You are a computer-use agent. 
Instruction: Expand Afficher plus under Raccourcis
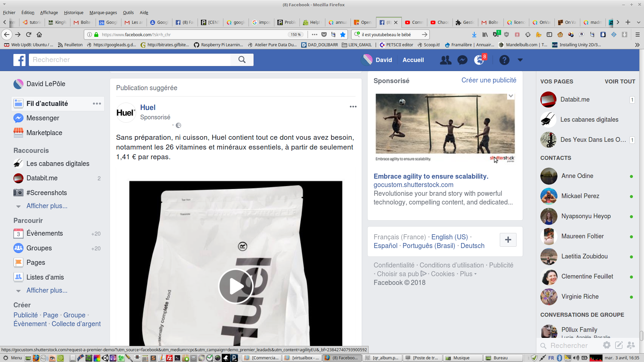pyautogui.click(x=47, y=206)
